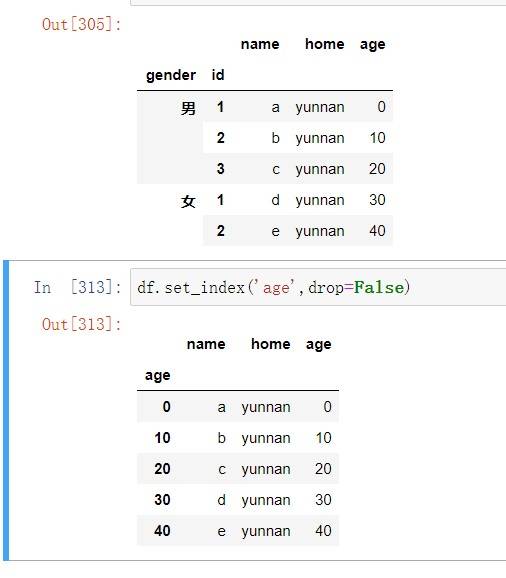Click the index value 30 in second table
This screenshot has height=578, width=506.
162,500
